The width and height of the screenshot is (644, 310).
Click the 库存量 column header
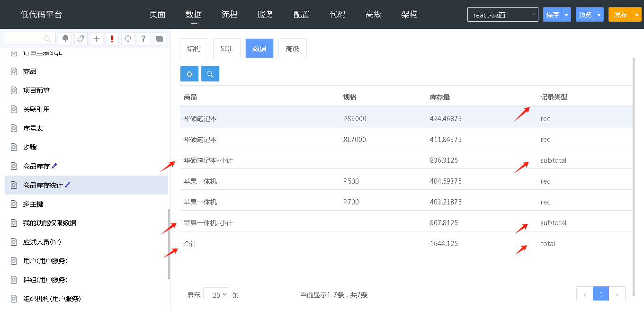(440, 97)
